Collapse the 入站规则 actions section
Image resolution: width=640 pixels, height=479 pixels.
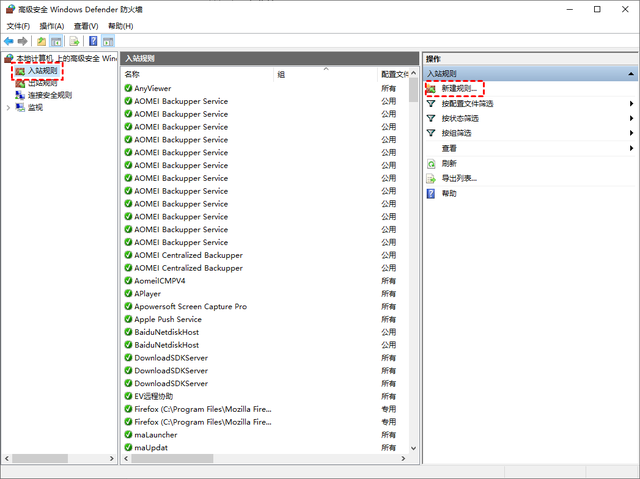pos(631,74)
